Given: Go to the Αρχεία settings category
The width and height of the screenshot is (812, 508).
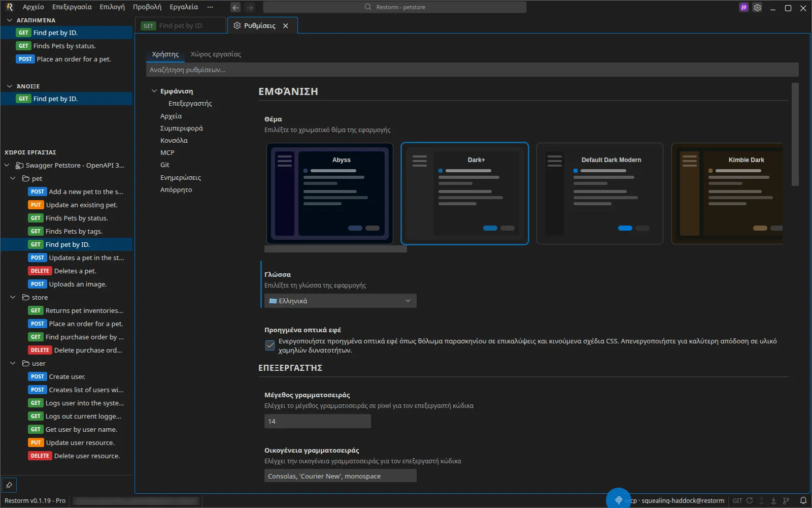Looking at the screenshot, I should [171, 116].
